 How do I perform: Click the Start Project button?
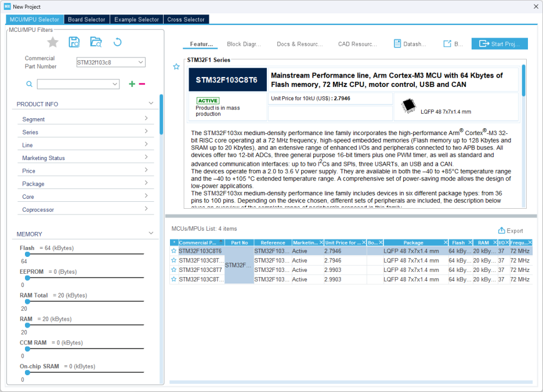(x=499, y=43)
